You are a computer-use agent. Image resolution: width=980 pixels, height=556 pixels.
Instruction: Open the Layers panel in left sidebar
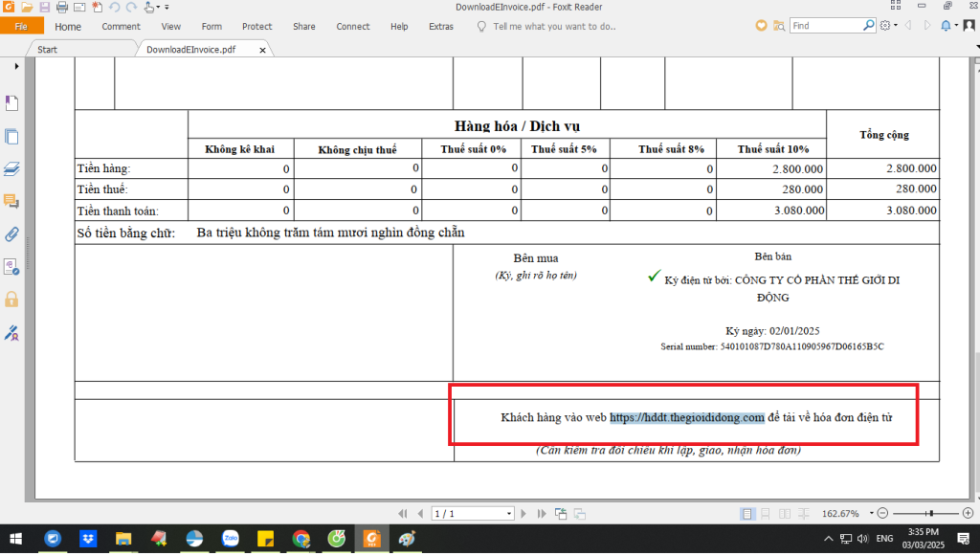(x=11, y=168)
